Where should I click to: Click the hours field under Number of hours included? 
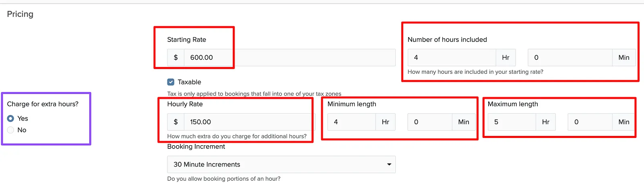(x=452, y=58)
